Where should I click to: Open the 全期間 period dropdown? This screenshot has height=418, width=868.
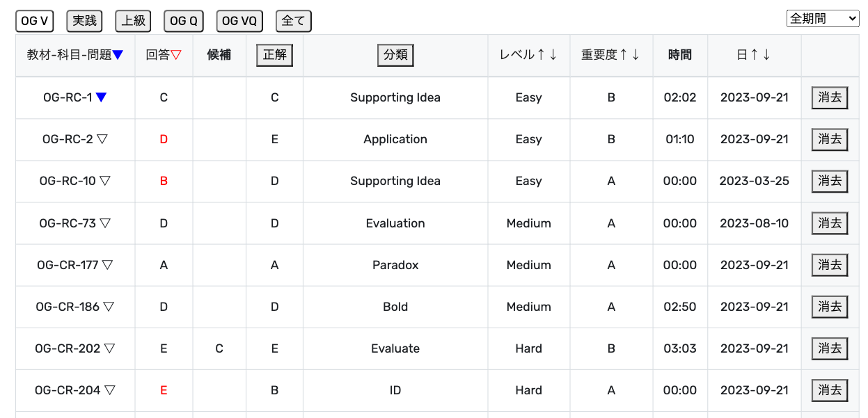(x=823, y=19)
